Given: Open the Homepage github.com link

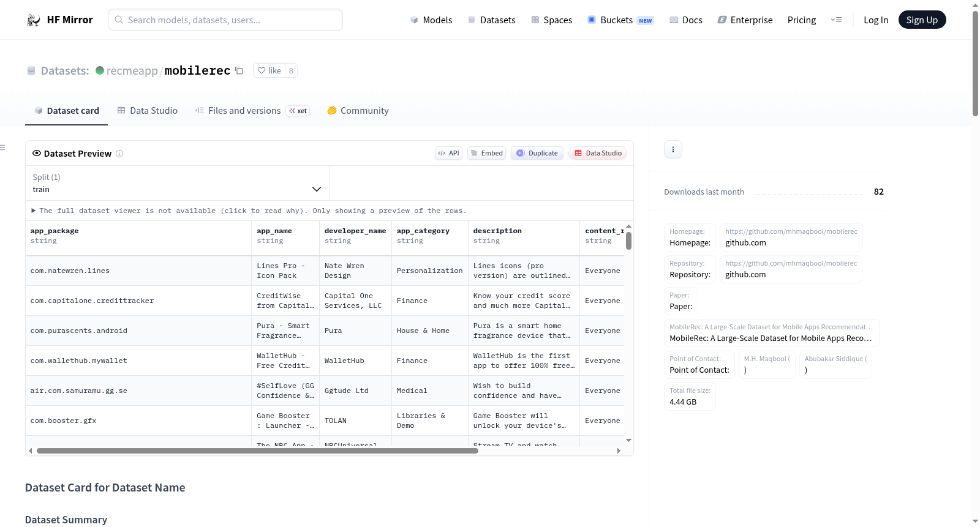Looking at the screenshot, I should 791,237.
